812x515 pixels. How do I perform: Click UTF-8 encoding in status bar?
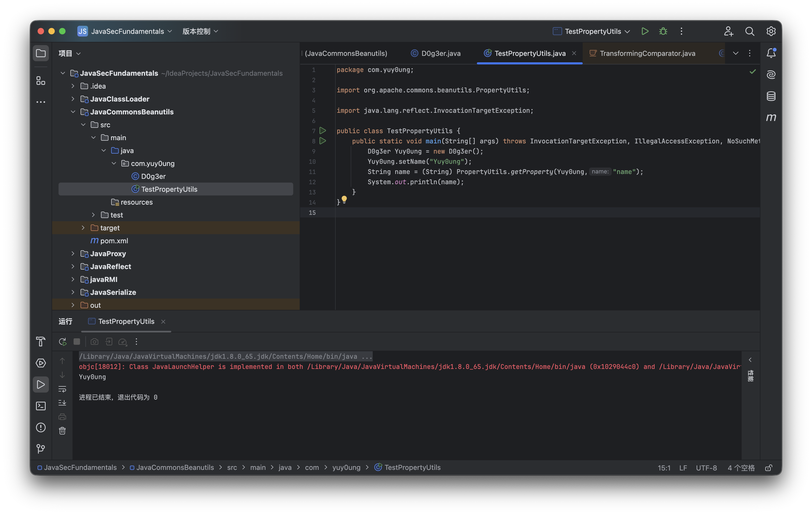click(x=706, y=468)
